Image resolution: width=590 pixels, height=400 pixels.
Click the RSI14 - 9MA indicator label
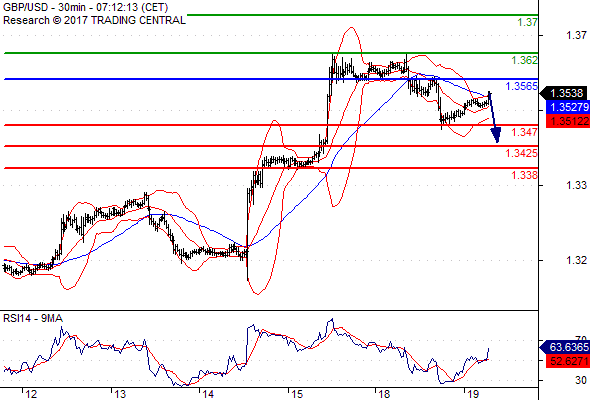point(33,318)
